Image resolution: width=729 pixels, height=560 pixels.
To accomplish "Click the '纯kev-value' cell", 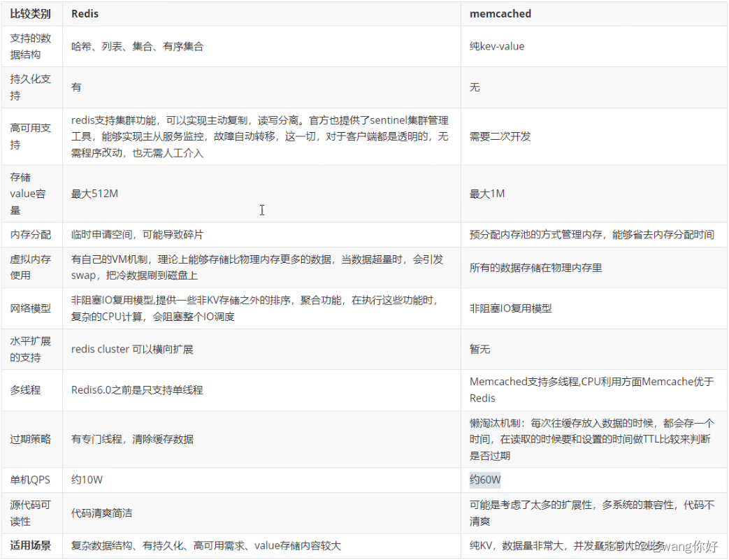I will pyautogui.click(x=496, y=47).
